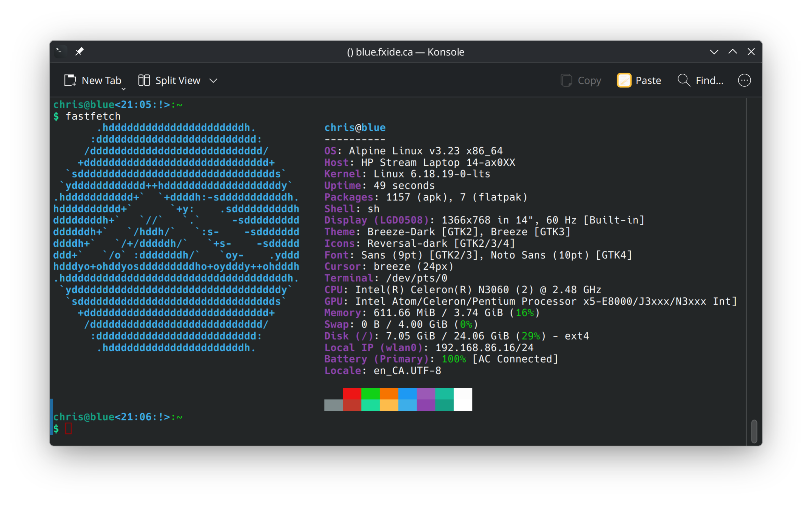Click the terminal scrollbar handle
The image size is (812, 505).
[x=754, y=431]
